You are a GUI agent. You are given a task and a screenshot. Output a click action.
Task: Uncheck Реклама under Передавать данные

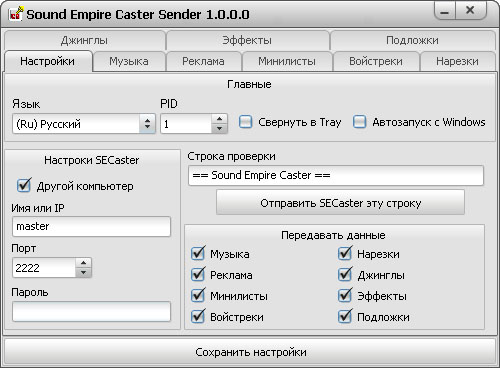tap(198, 275)
